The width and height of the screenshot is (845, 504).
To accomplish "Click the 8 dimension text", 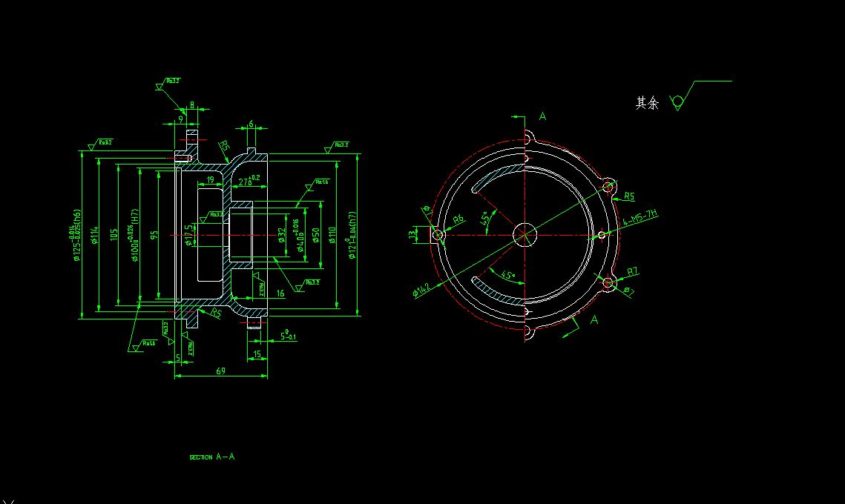I will [x=192, y=106].
